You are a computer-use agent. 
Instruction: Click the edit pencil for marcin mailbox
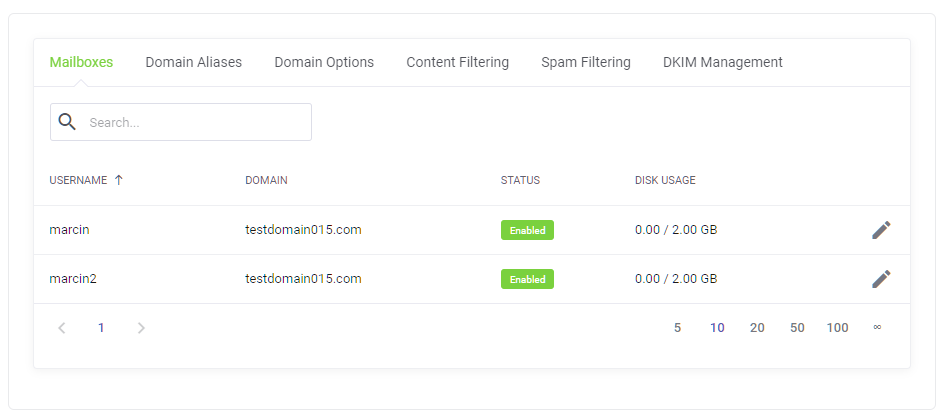click(880, 230)
